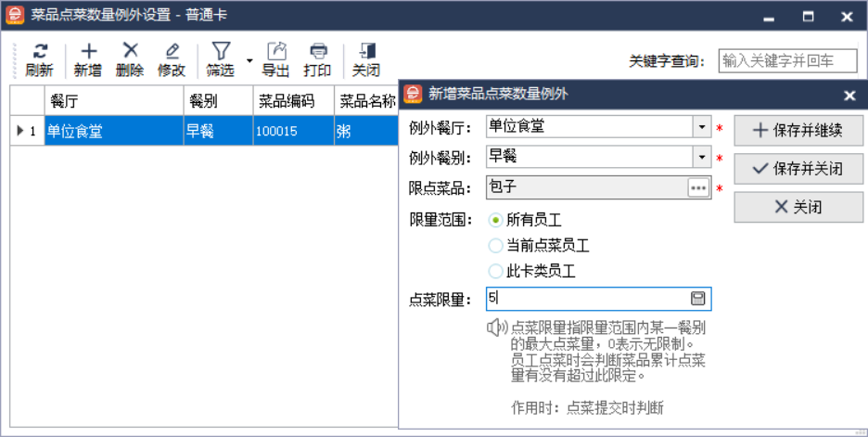This screenshot has height=437, width=868.
Task: Click the 修改 edit toolbar icon
Action: click(x=172, y=52)
